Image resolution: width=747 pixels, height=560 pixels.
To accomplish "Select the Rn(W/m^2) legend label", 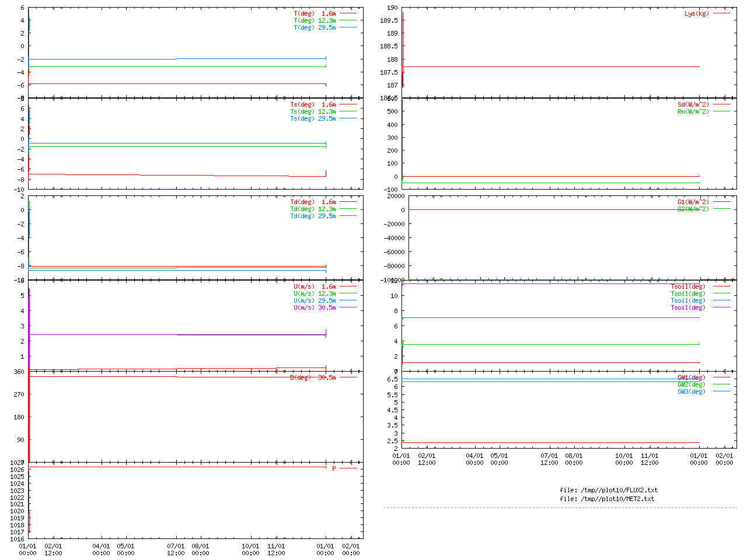I will click(693, 111).
